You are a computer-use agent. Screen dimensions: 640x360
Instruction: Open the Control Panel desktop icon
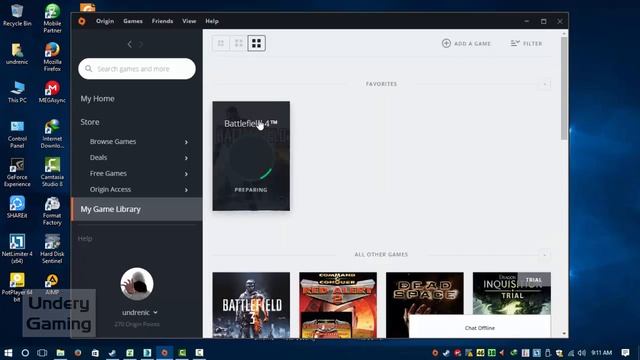[17, 134]
